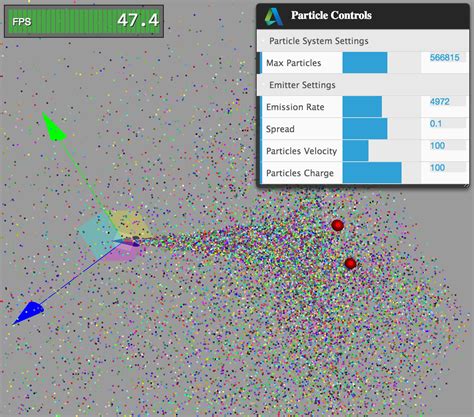
Task: Select the green Y-axis arrow head
Action: 53,127
